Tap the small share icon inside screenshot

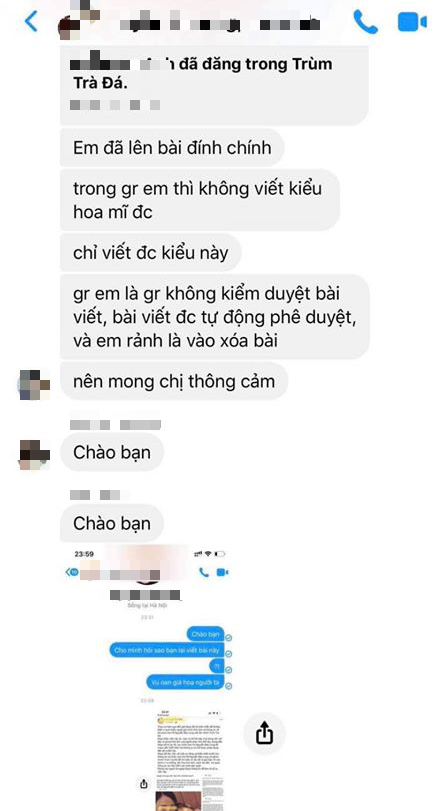coord(144,784)
